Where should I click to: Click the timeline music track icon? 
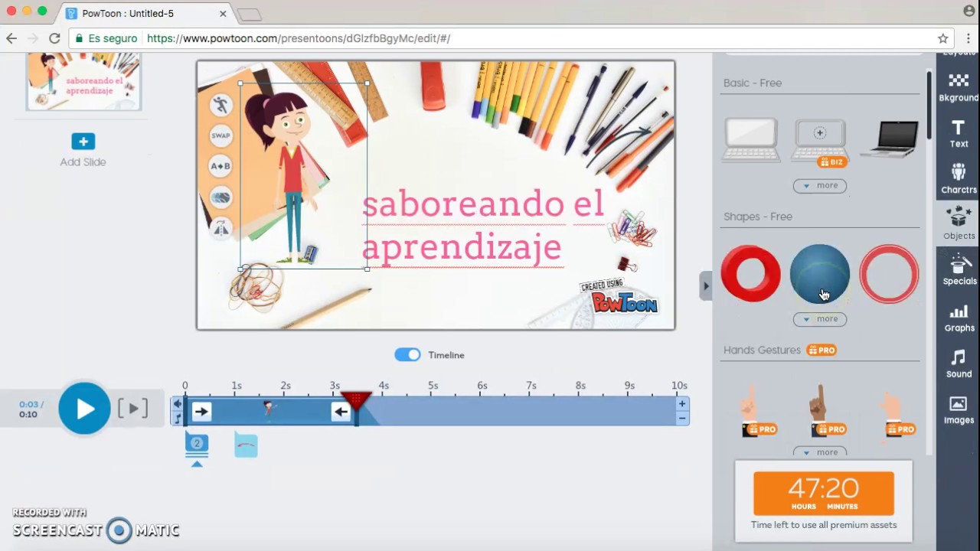point(178,419)
